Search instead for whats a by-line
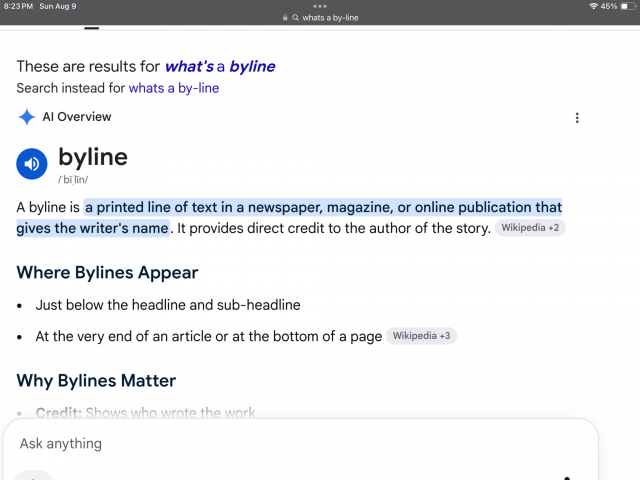The image size is (640, 480). click(x=174, y=88)
